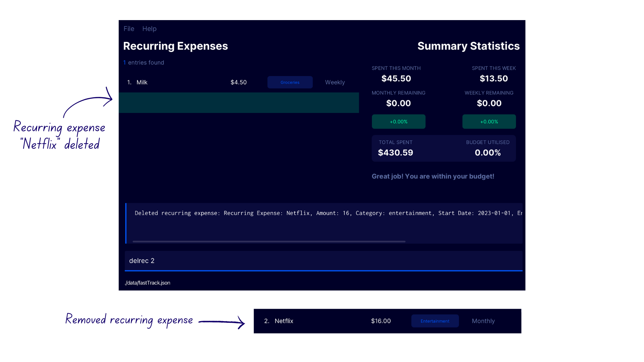This screenshot has height=362, width=644.
Task: Click the horizontal scrollbar in result box
Action: 269,241
